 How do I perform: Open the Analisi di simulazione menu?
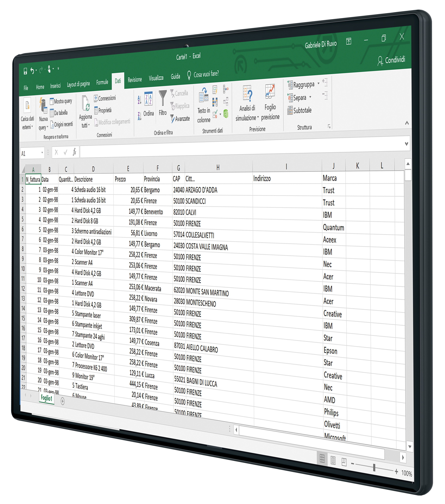tap(247, 103)
